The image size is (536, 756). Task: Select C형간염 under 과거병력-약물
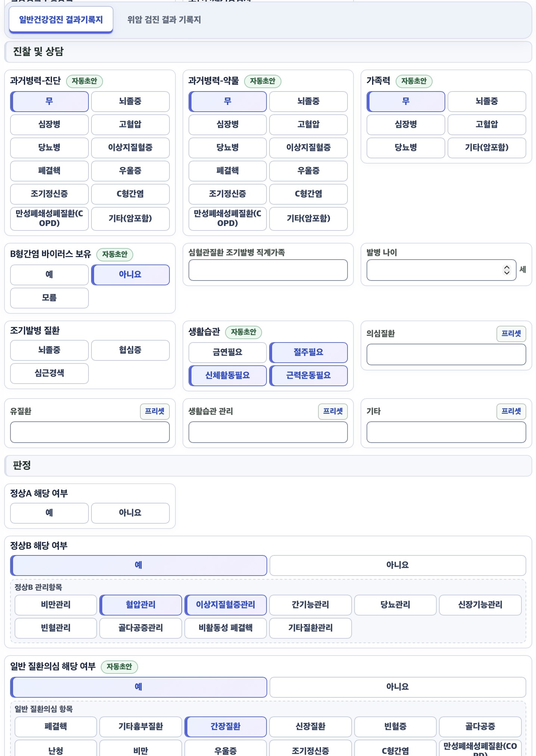coord(308,194)
